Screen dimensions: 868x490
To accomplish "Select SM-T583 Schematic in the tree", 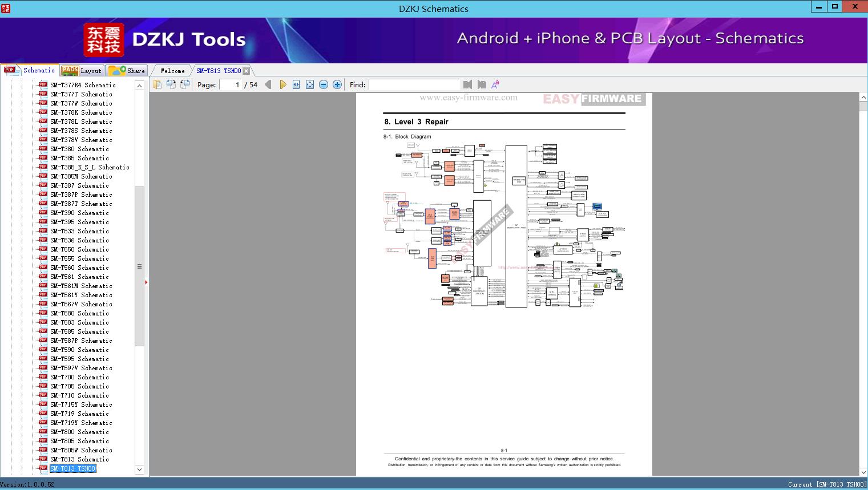I will tap(79, 322).
